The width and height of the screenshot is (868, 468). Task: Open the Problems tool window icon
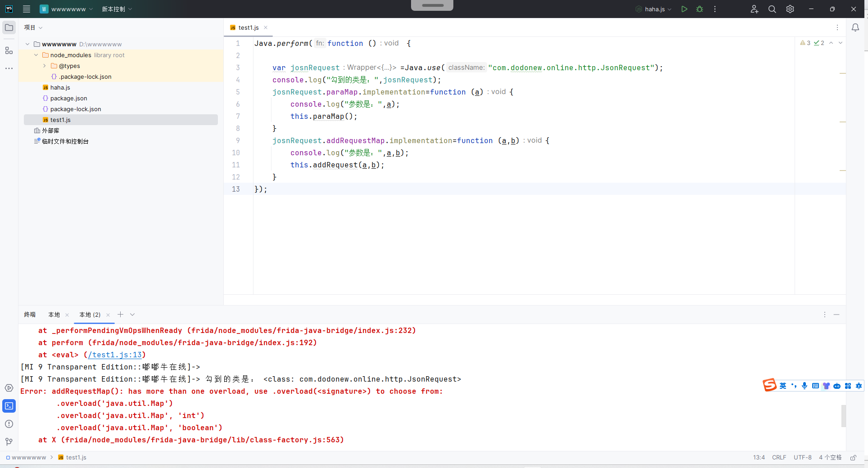point(9,424)
